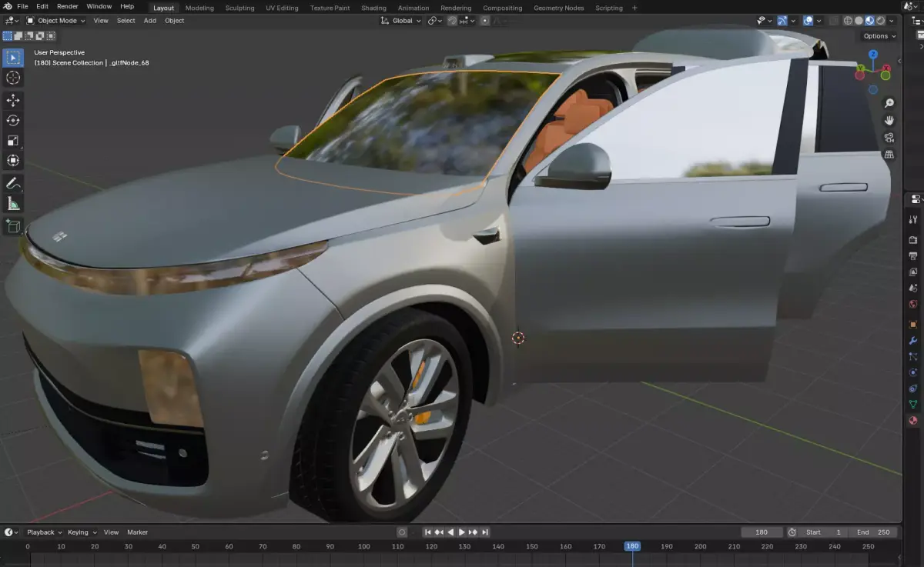Toggle X-ray mode
The width and height of the screenshot is (924, 567).
pyautogui.click(x=833, y=21)
